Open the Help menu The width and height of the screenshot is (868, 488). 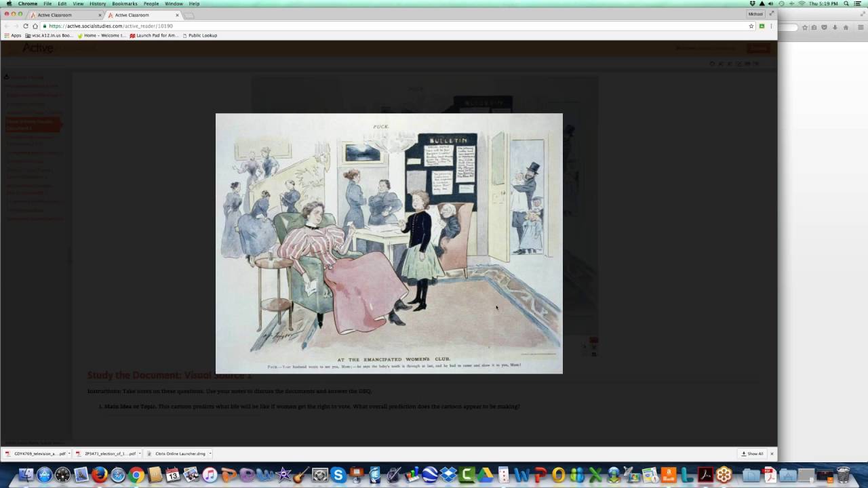(194, 3)
